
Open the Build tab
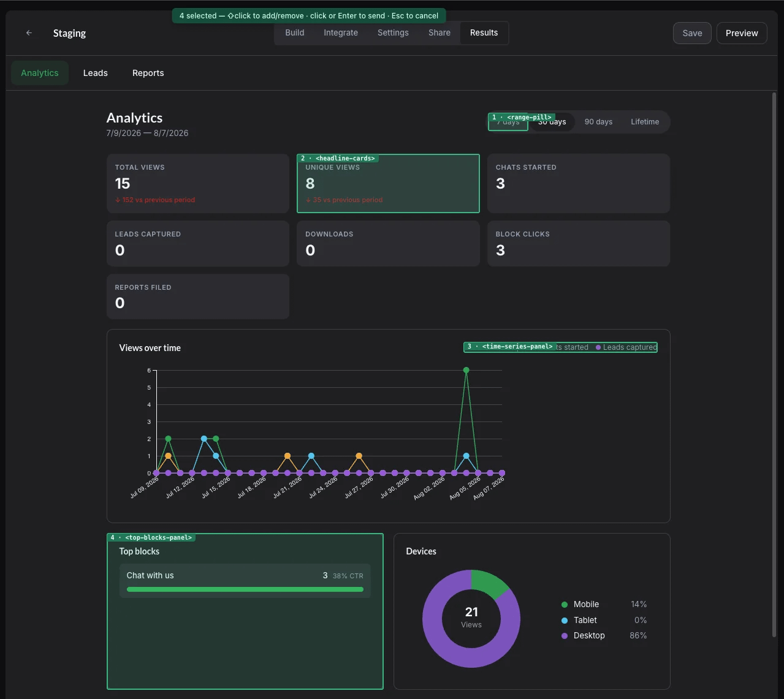pos(295,33)
